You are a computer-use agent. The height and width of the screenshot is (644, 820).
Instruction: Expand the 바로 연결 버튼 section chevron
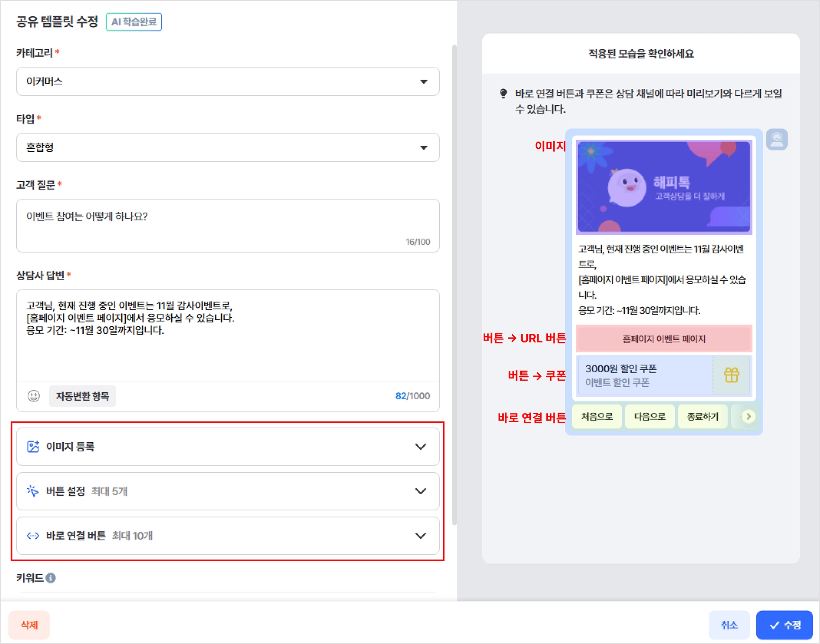(420, 536)
